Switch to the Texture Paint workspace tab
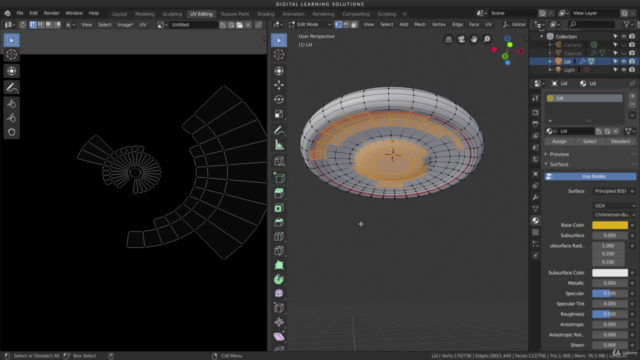Image resolution: width=640 pixels, height=360 pixels. point(235,14)
